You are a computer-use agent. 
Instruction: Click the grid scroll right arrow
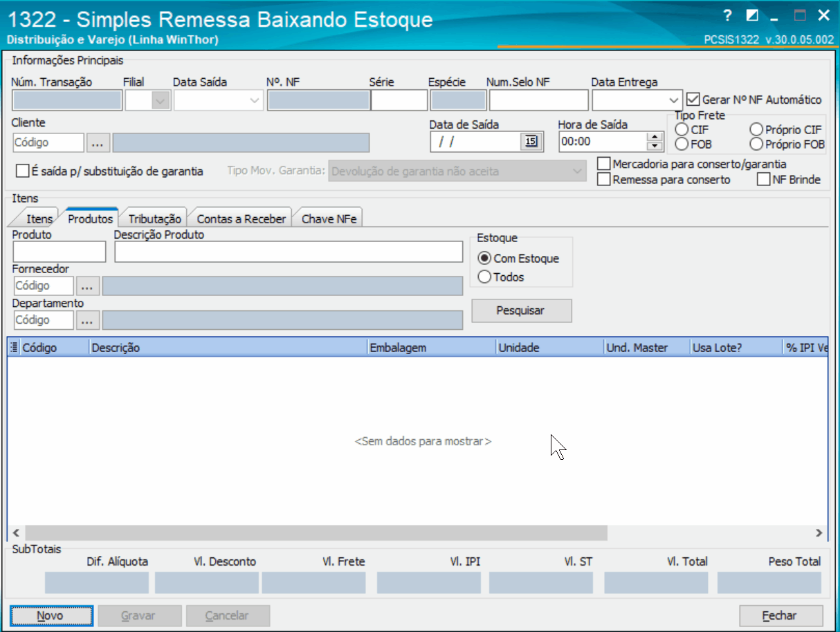[819, 533]
